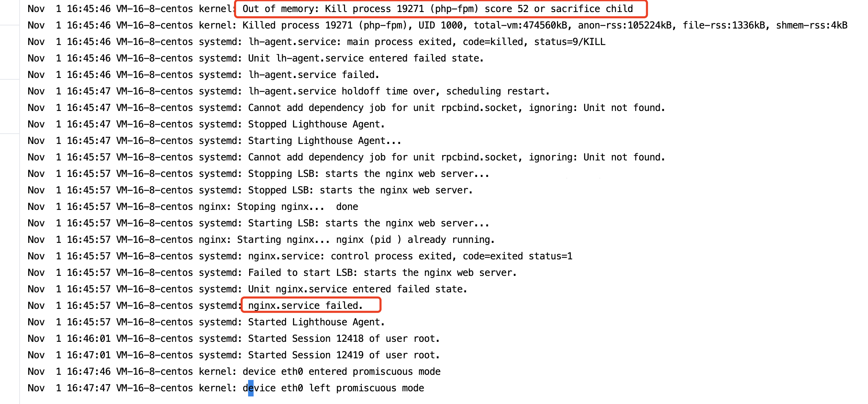Screen dimensions: 868x404
Task: Click the 'holdoff time over, scheduling restart' line
Action: pos(289,91)
